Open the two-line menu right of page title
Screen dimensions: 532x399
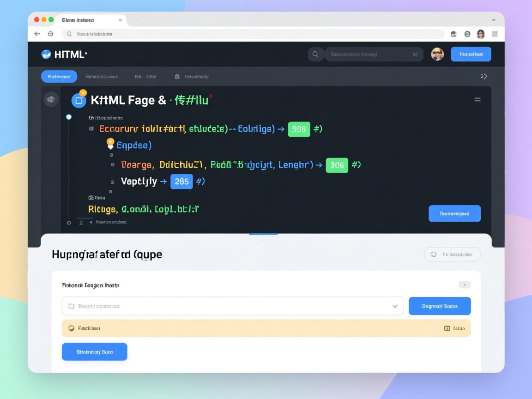478,99
